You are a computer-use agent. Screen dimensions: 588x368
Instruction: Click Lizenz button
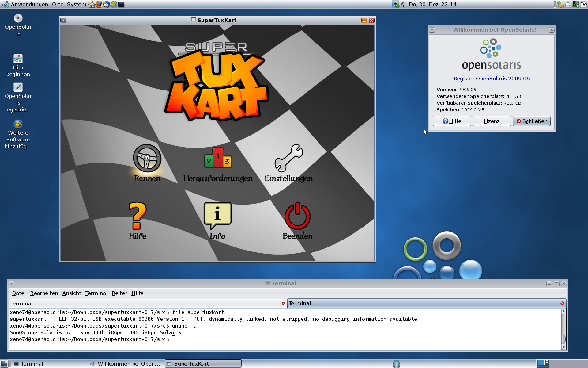(492, 121)
